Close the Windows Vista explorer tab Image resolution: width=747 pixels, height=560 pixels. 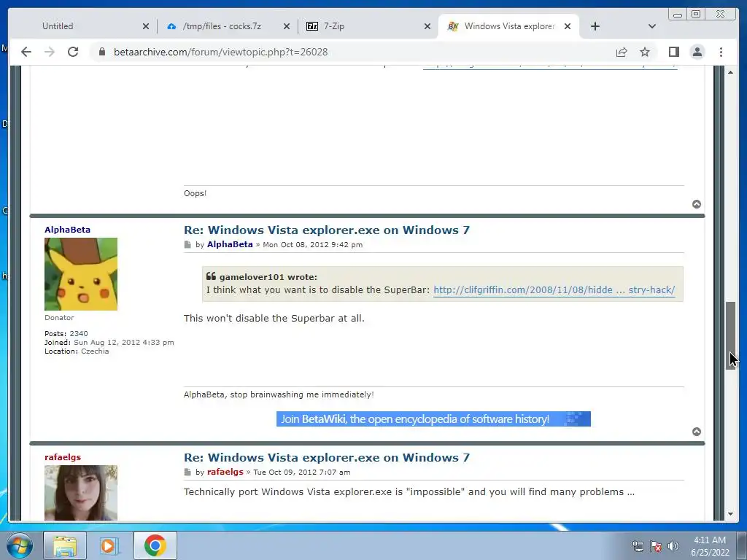[x=568, y=26]
